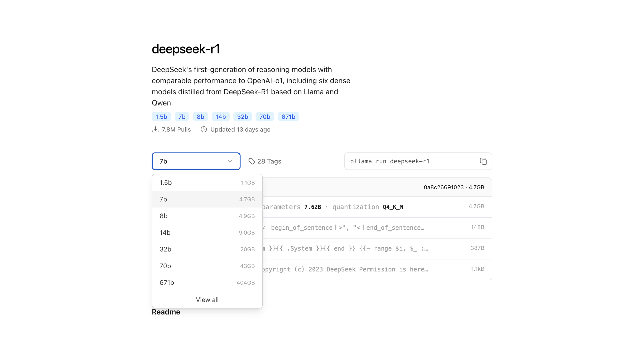Click the highlighted 7b dropdown entry
The height and width of the screenshot is (340, 644).
(207, 199)
